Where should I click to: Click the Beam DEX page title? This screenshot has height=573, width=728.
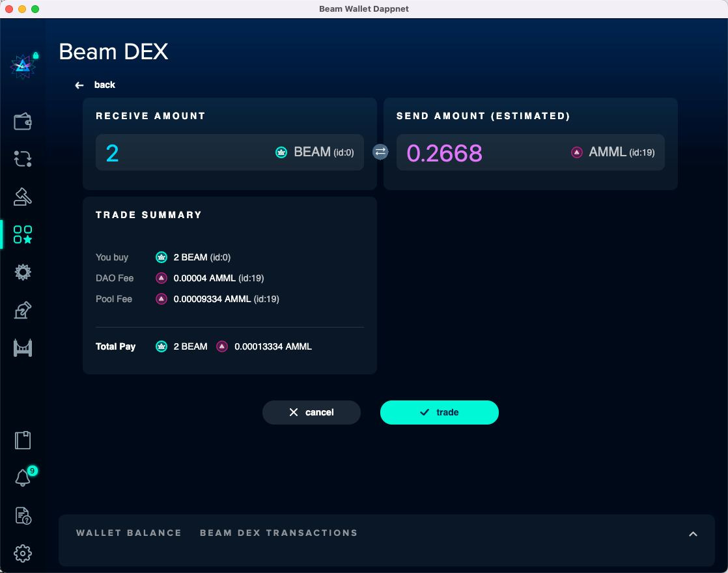[114, 51]
